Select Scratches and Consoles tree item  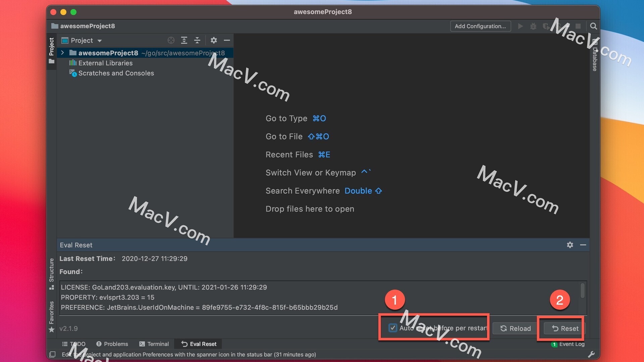116,73
